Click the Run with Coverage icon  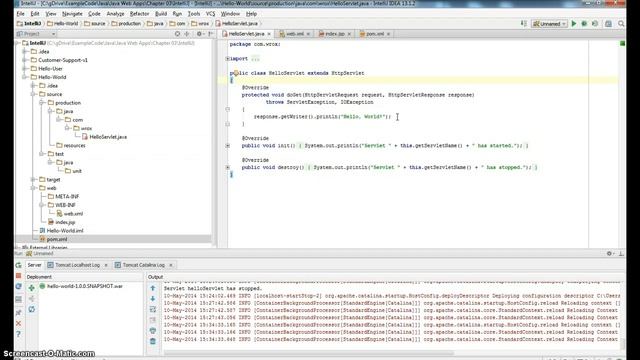(x=595, y=24)
